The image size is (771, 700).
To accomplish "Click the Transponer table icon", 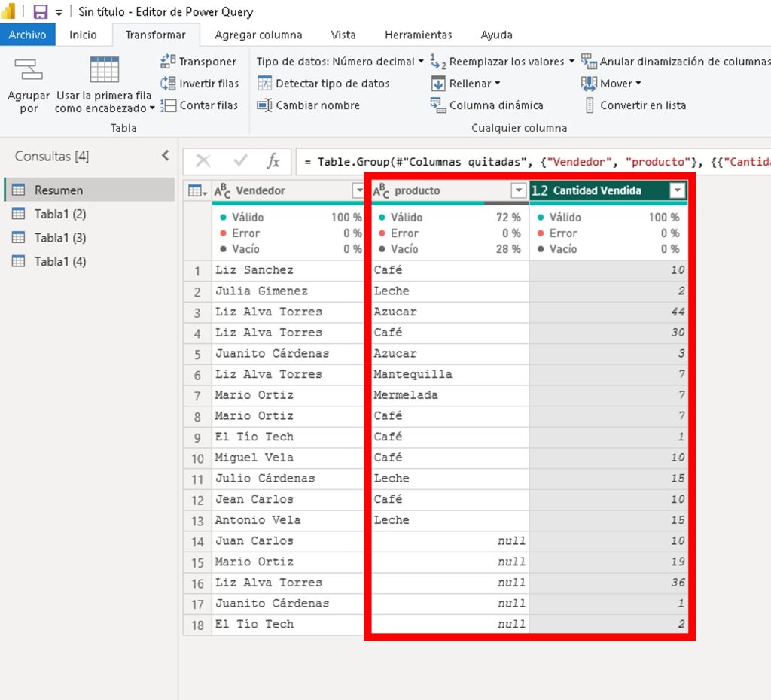I will tap(168, 62).
